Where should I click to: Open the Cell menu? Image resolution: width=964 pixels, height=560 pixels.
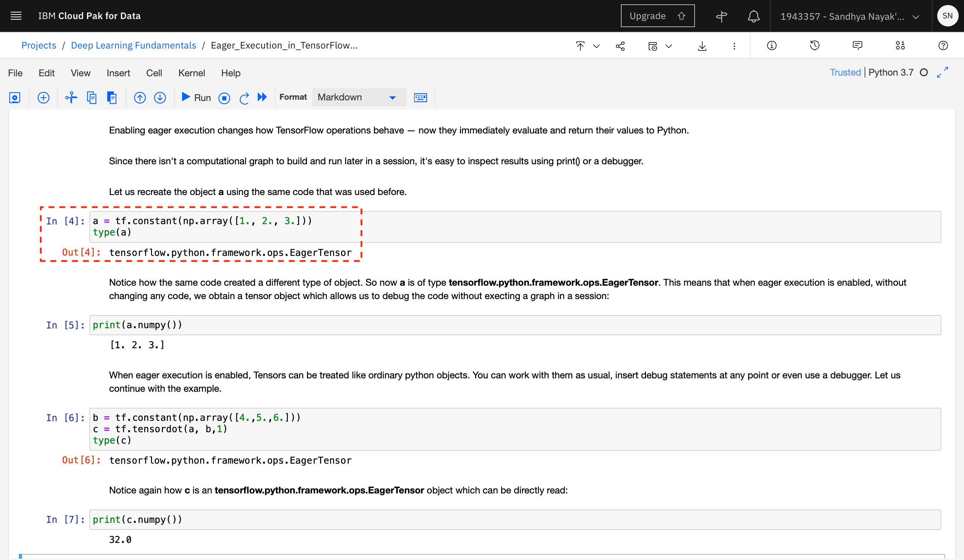(x=154, y=73)
